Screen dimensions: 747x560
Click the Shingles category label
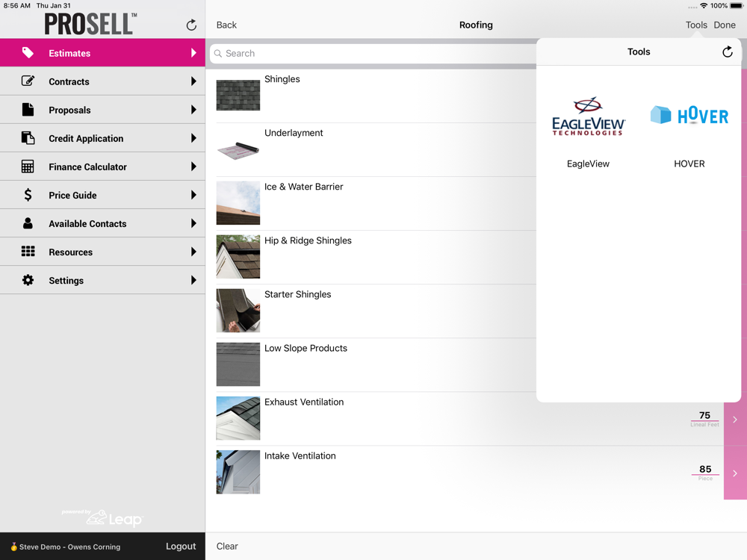click(282, 79)
